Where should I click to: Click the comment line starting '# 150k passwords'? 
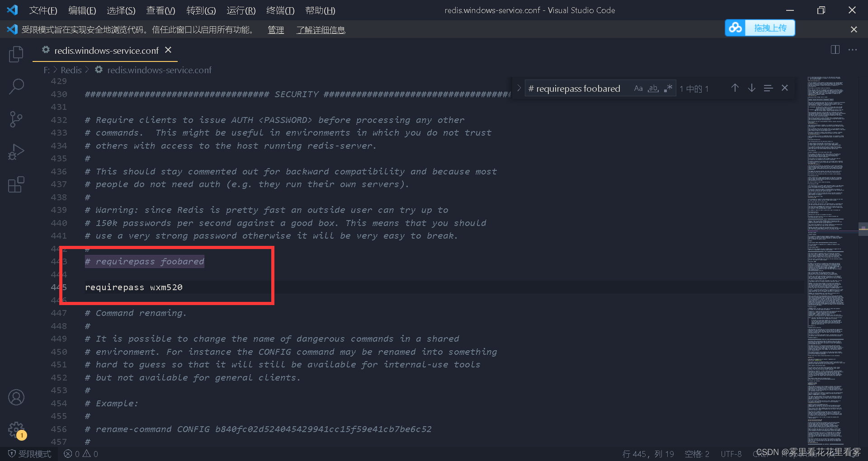[286, 223]
